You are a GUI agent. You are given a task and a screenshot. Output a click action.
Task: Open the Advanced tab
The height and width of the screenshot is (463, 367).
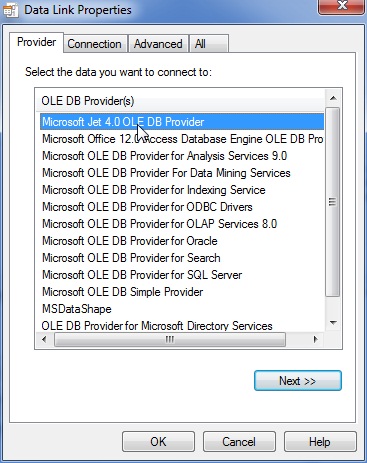(x=158, y=44)
